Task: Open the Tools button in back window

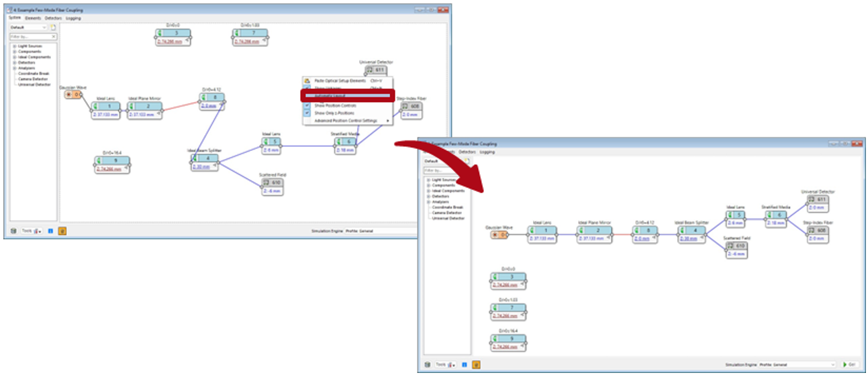Action: click(26, 231)
